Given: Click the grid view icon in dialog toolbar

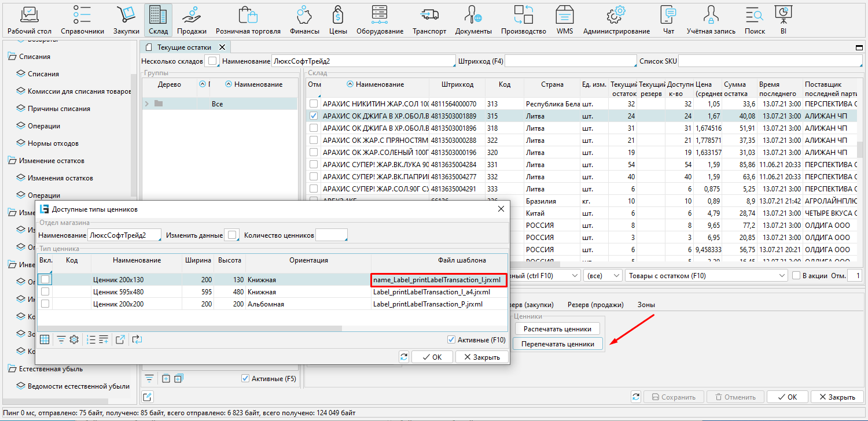Looking at the screenshot, I should coord(45,340).
